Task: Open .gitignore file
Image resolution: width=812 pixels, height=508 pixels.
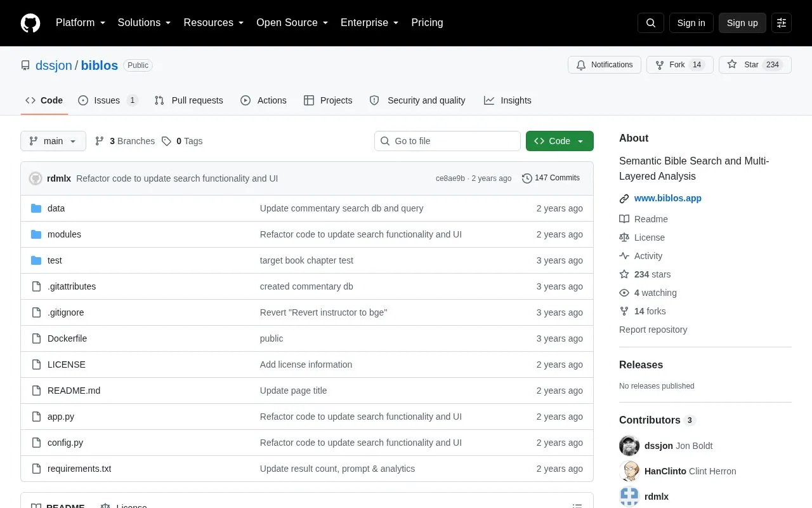Action: tap(66, 312)
